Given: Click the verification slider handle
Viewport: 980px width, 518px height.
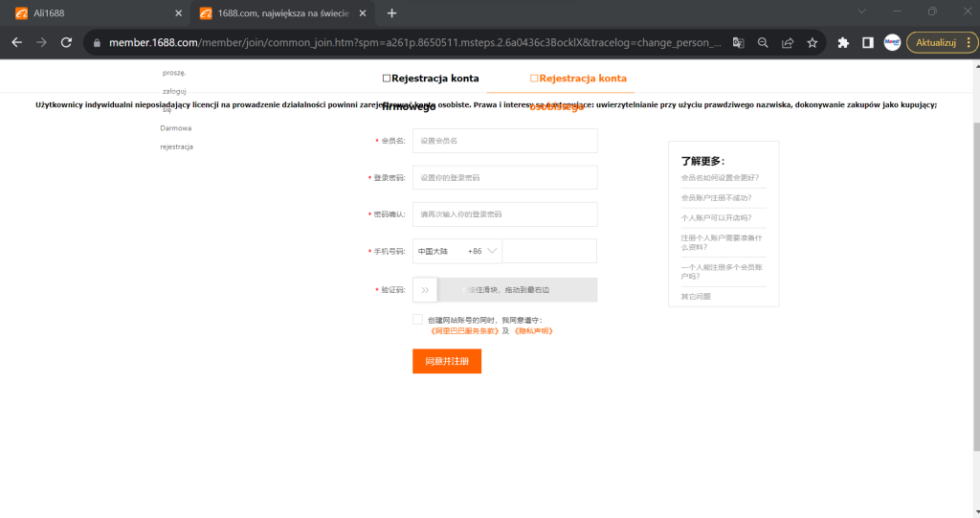Looking at the screenshot, I should click(425, 289).
